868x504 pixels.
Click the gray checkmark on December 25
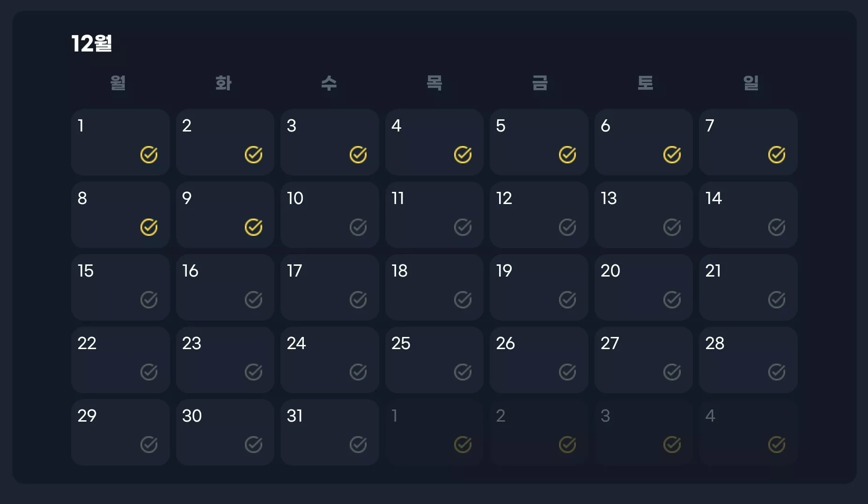click(x=463, y=372)
